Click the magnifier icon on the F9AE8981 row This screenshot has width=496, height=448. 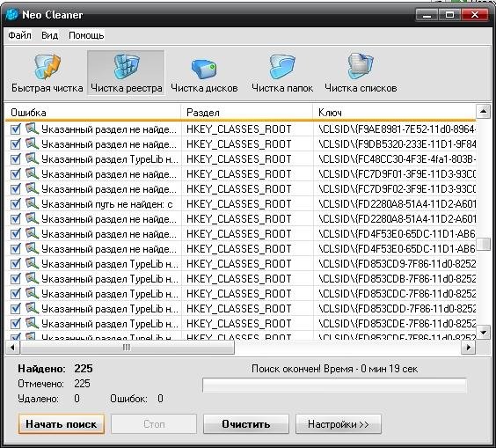pos(32,129)
